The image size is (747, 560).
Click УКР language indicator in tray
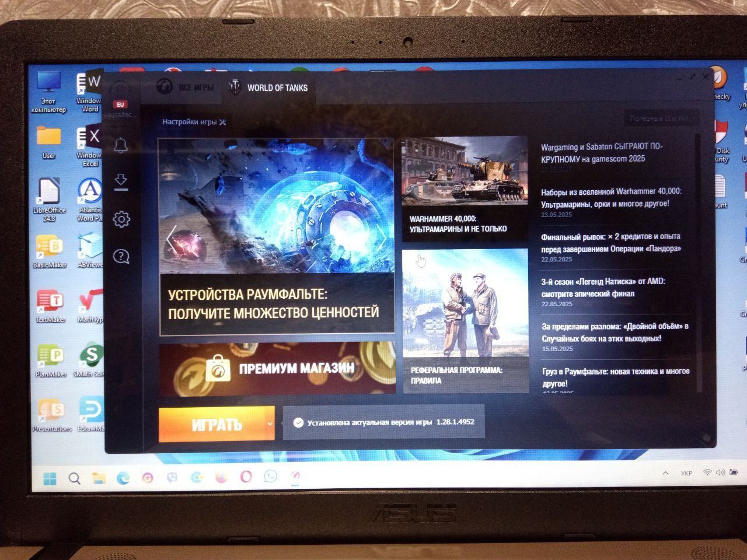point(686,473)
